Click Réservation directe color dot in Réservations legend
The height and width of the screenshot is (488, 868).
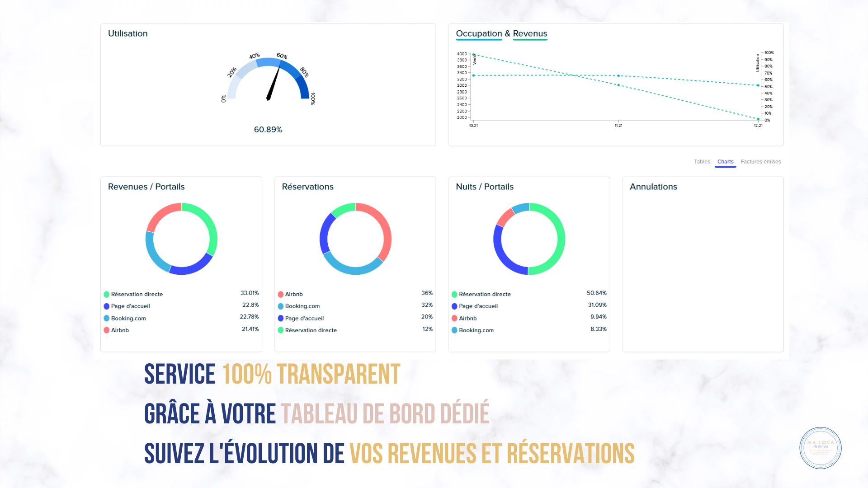point(281,330)
